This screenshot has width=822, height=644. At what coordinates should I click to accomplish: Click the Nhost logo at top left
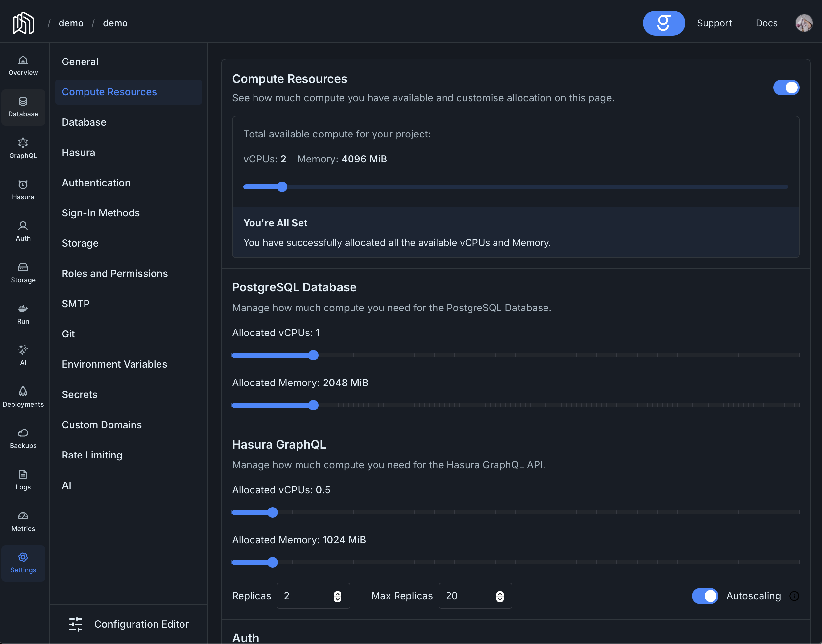pos(23,23)
